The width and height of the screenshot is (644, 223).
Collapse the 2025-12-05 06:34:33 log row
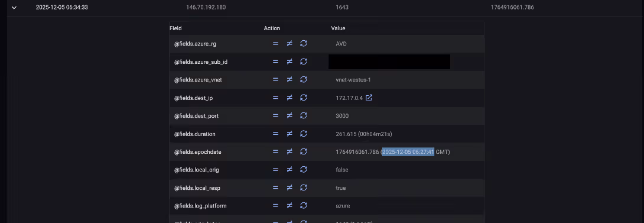[14, 8]
